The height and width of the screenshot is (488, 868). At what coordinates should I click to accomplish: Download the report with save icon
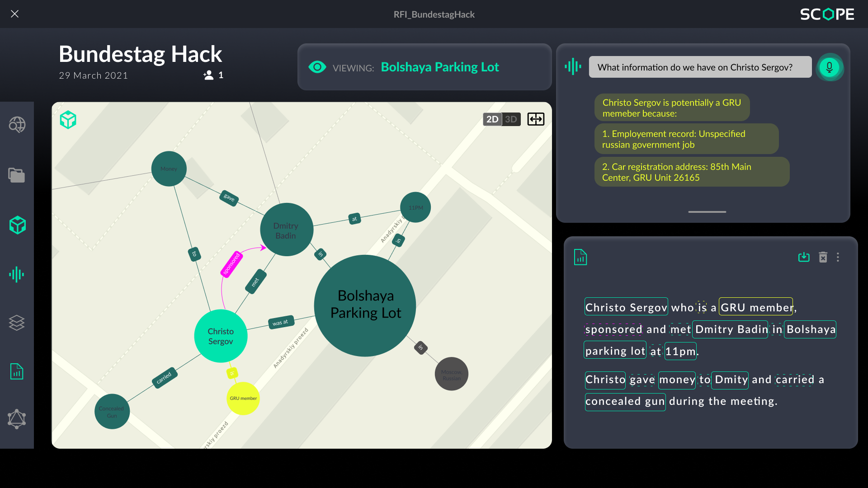tap(804, 257)
